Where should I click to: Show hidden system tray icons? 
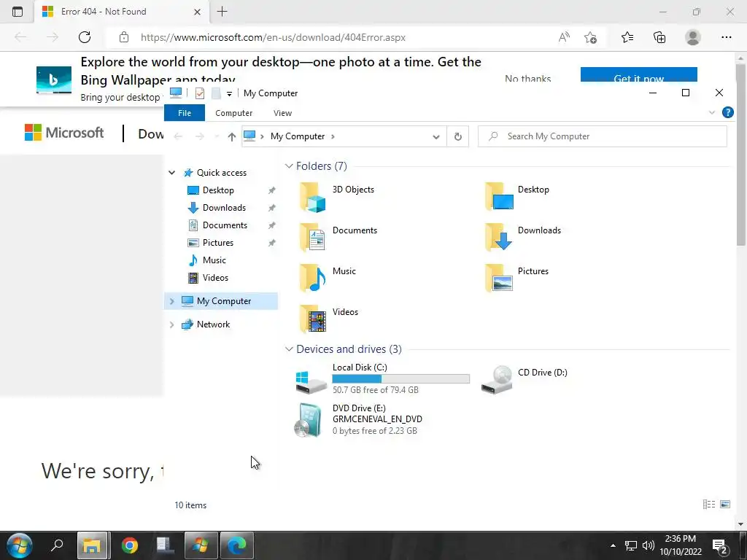(x=613, y=545)
